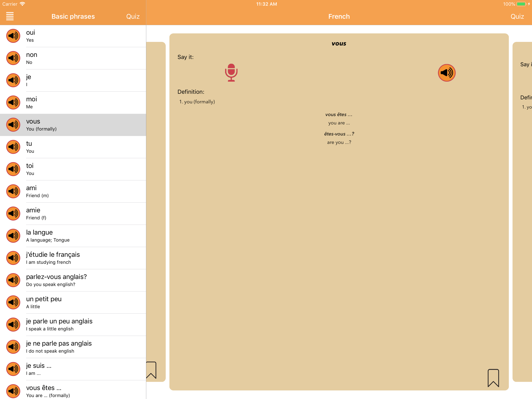Image resolution: width=532 pixels, height=399 pixels.
Task: Play audio for 'oui'
Action: pyautogui.click(x=13, y=36)
